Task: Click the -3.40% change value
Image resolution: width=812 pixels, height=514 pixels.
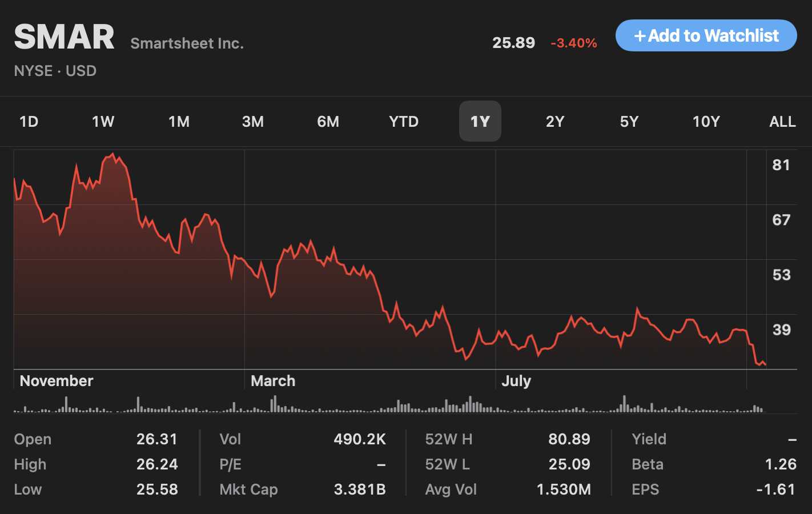Action: [574, 43]
